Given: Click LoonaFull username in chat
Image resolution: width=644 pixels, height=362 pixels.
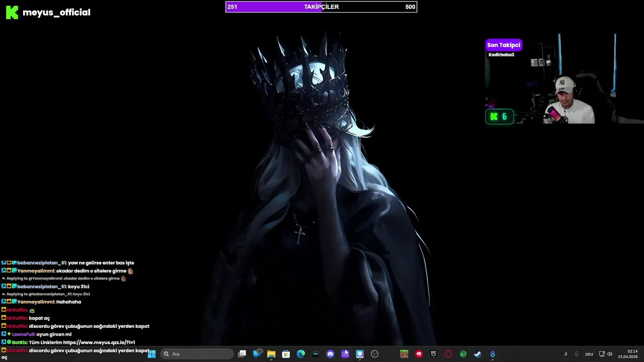Looking at the screenshot, I should (x=23, y=334).
